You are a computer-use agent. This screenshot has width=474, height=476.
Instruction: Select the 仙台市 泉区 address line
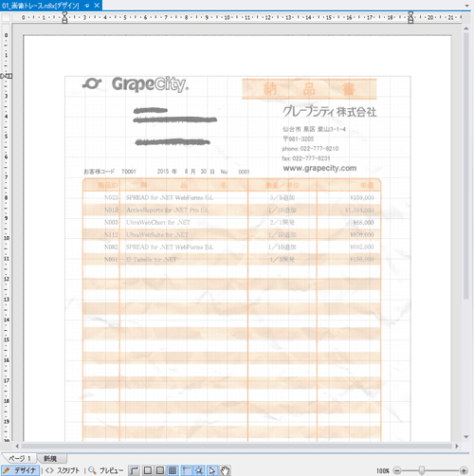[x=314, y=129]
